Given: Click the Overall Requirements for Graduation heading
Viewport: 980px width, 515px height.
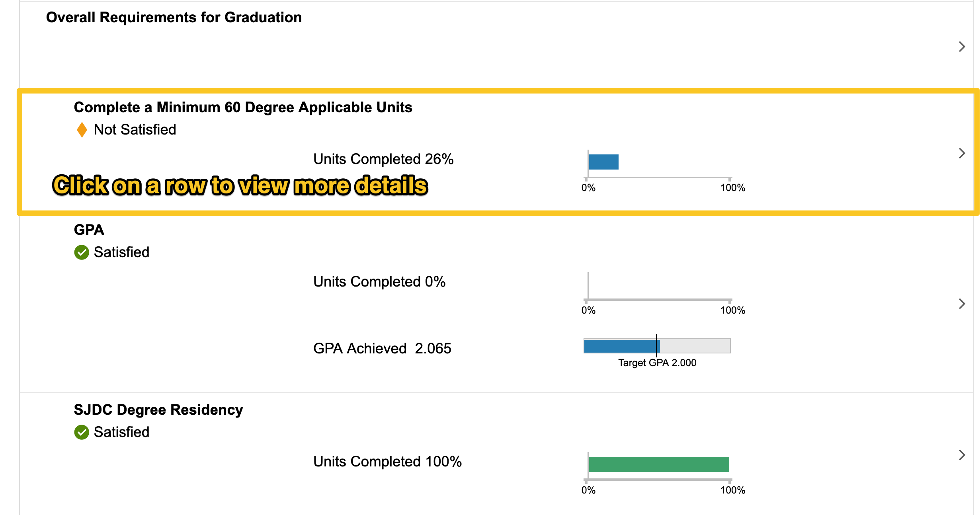Looking at the screenshot, I should pos(174,18).
